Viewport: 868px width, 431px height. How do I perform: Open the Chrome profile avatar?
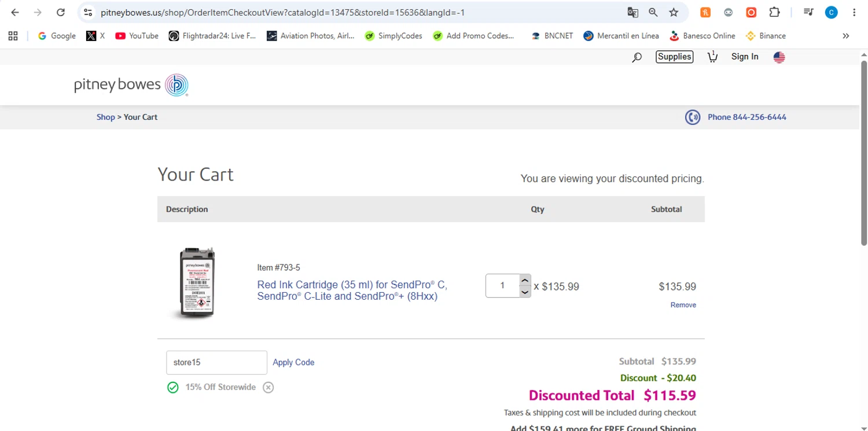[832, 12]
